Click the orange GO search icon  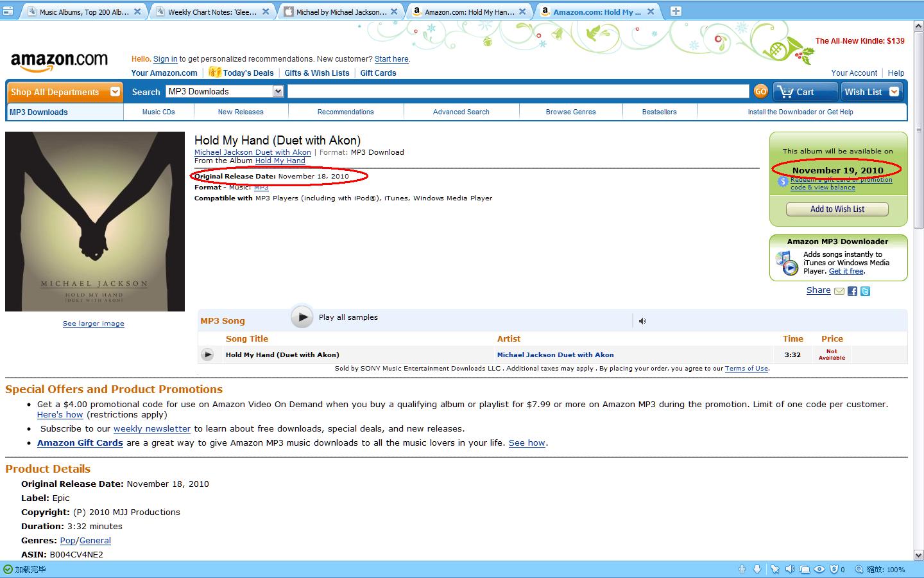(x=760, y=92)
